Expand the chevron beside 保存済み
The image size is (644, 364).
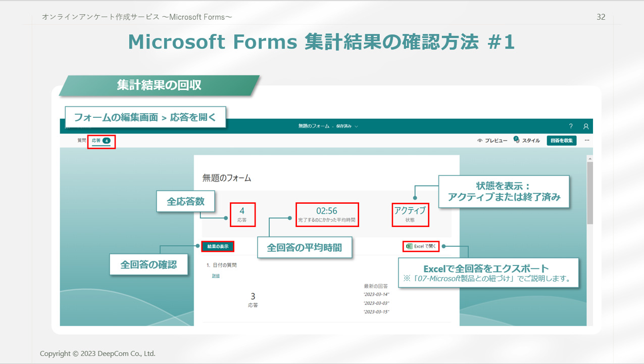coord(357,126)
